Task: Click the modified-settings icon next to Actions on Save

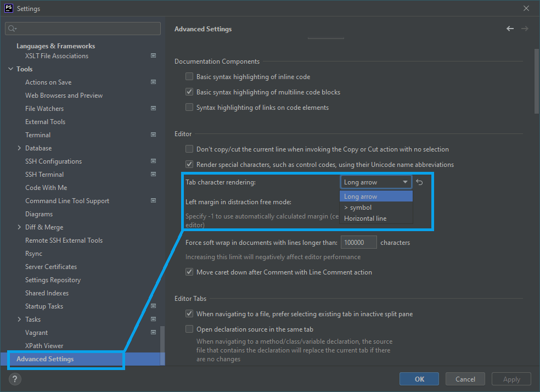Action: [153, 82]
